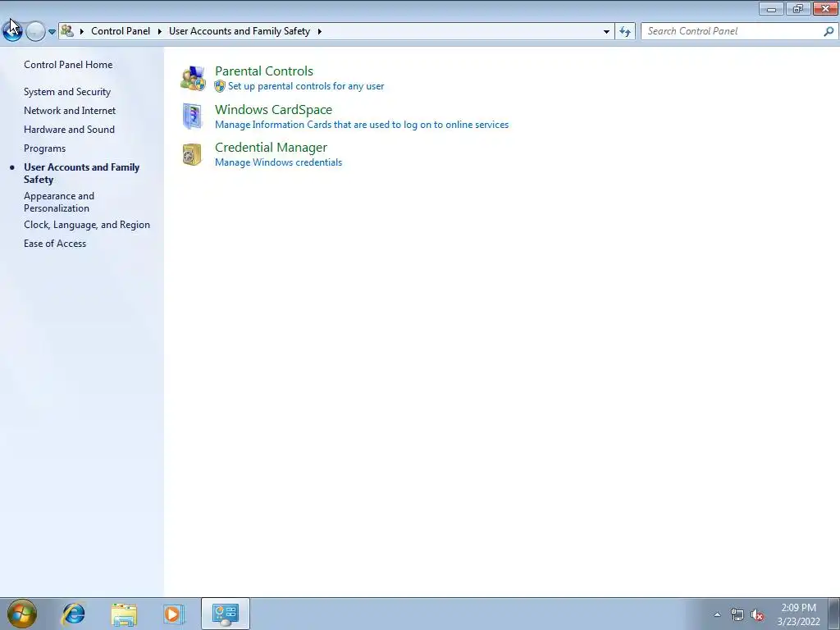Open Hardware and Sound category
840x630 pixels.
click(x=69, y=130)
